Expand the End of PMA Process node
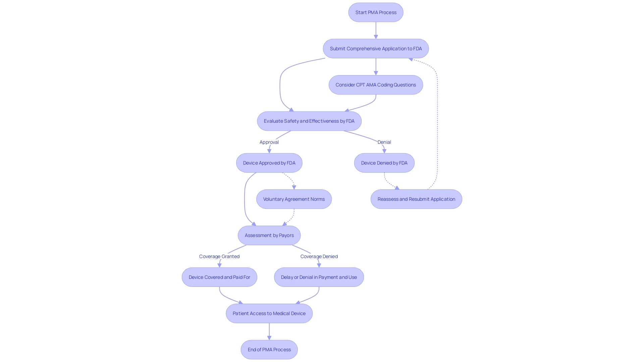Viewport: 644px width, 362px height. click(x=269, y=349)
